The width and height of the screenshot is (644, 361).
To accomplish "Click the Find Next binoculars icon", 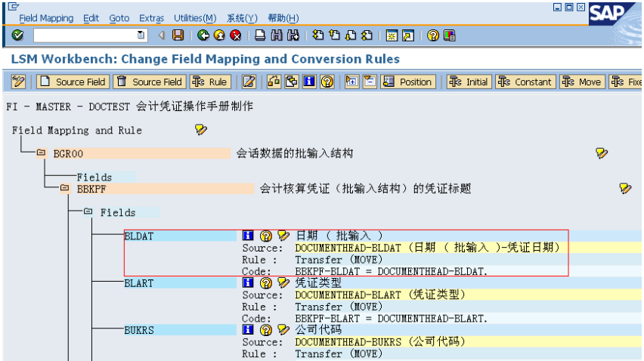I will [293, 35].
